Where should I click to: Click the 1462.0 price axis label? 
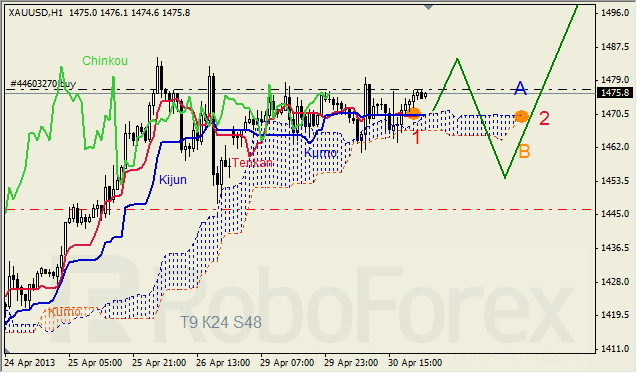point(615,147)
